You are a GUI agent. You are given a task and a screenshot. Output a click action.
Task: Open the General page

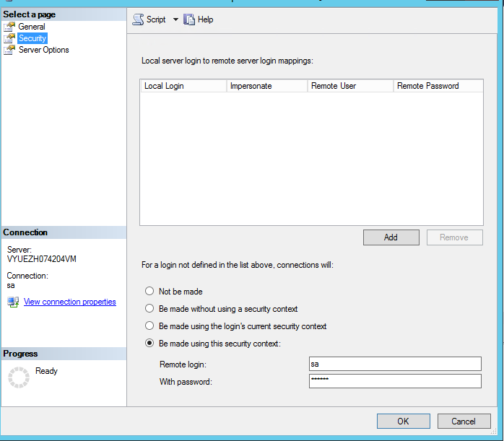tap(32, 27)
